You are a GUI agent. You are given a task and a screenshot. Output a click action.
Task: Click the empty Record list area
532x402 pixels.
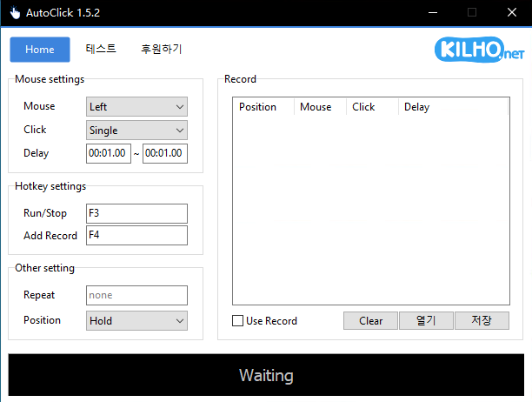coord(371,210)
